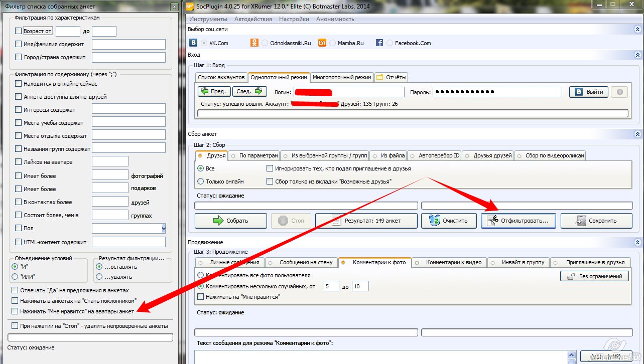
Task: Open Результат: 149 анкет list
Action: pos(366,221)
